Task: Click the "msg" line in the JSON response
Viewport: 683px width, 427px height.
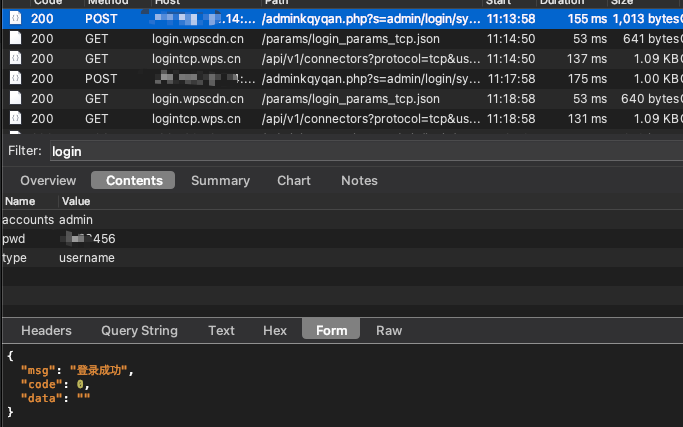Action: pyautogui.click(x=77, y=370)
